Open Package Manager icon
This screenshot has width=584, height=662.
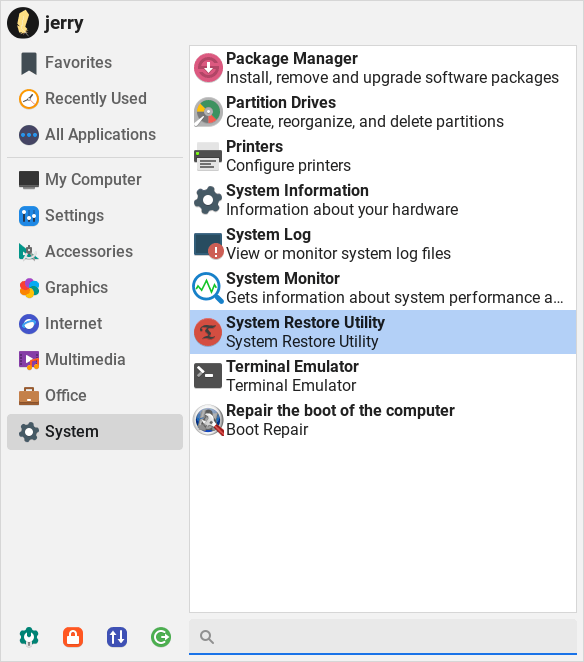208,68
